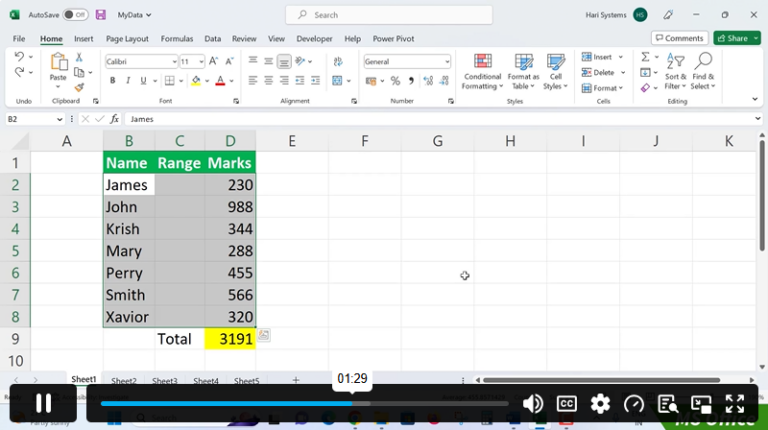Open Sort & Filter menu
This screenshot has width=768, height=430.
(x=675, y=72)
